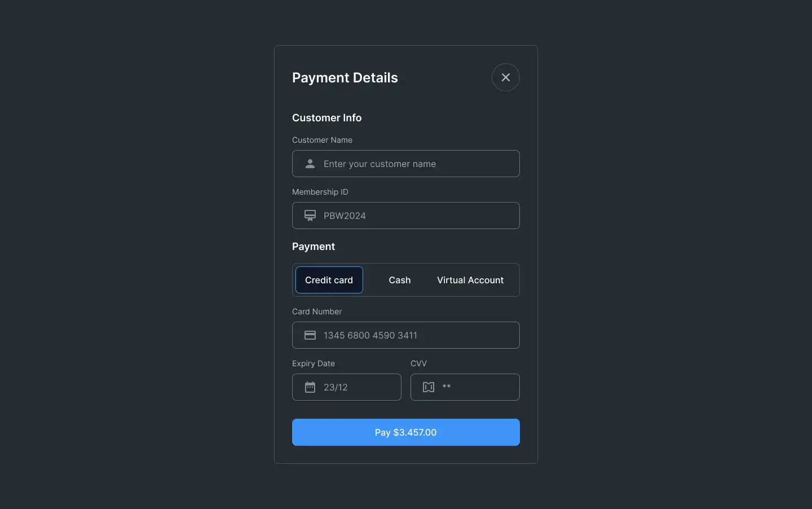Click the Expiry Date field showing 23/12
812x509 pixels.
(347, 387)
